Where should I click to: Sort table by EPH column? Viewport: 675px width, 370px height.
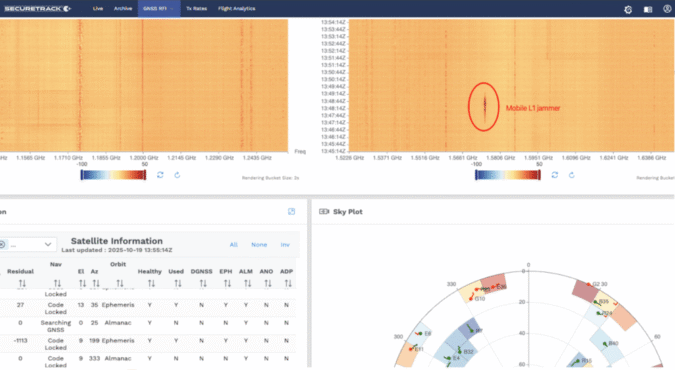pyautogui.click(x=227, y=283)
